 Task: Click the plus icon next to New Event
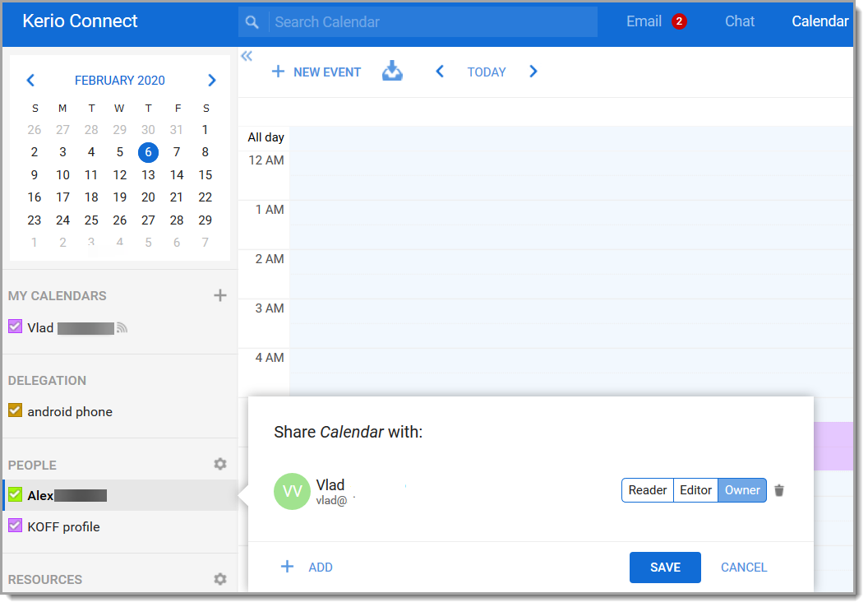(x=278, y=72)
